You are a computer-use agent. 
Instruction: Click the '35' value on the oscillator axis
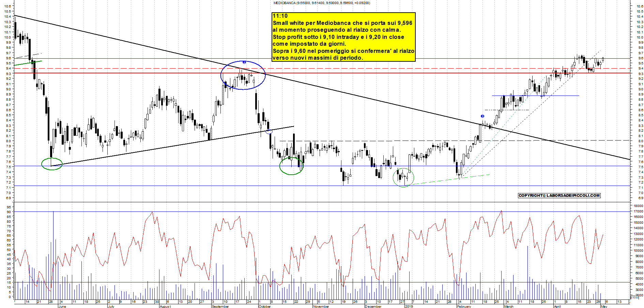9,264
